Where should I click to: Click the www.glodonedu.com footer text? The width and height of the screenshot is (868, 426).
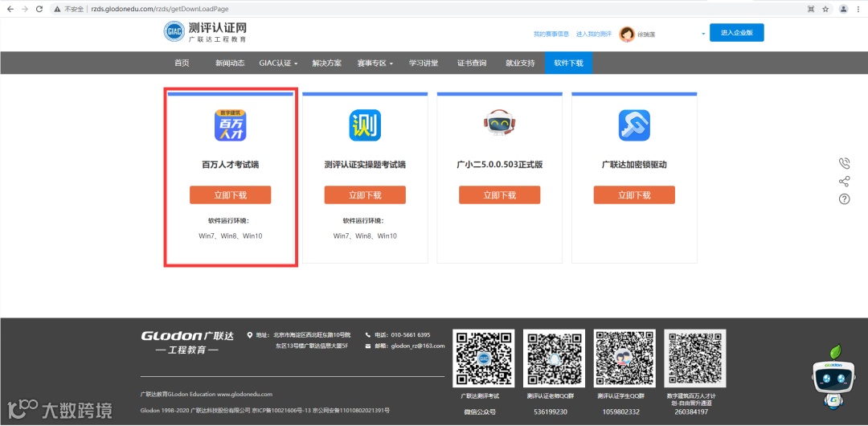coord(244,395)
